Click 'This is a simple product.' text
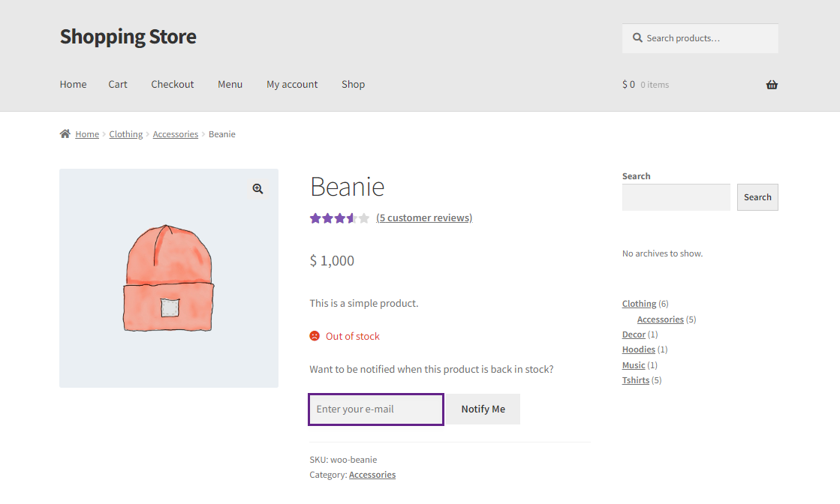Image resolution: width=840 pixels, height=504 pixels. point(364,303)
